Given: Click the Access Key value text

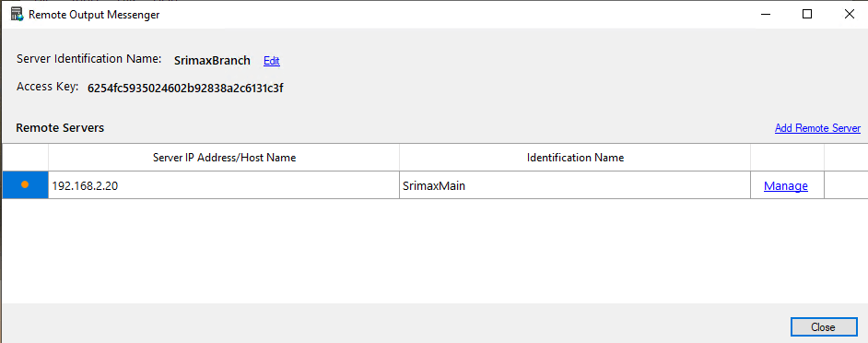Looking at the screenshot, I should [x=185, y=89].
